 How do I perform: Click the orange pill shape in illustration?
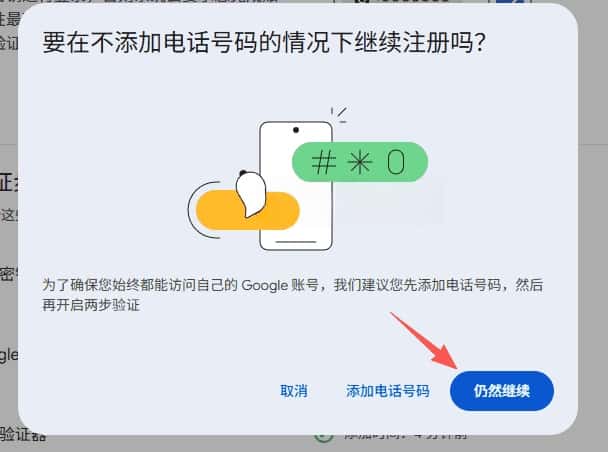[247, 210]
